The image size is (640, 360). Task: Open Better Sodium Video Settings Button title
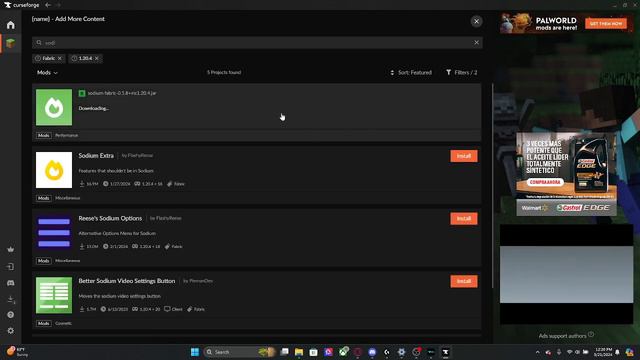pos(127,281)
